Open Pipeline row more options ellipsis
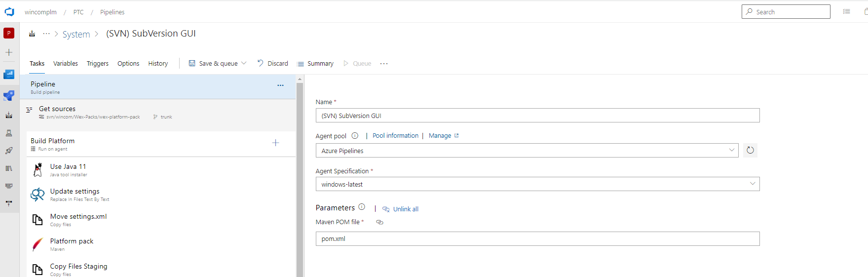 280,85
